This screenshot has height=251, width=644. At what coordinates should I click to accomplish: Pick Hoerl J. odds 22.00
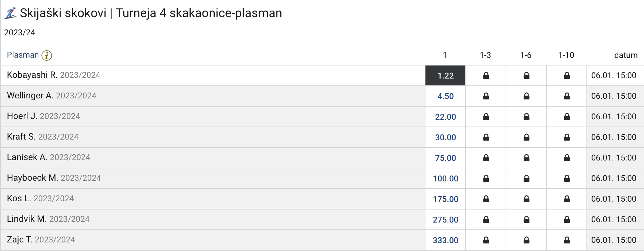pos(445,117)
